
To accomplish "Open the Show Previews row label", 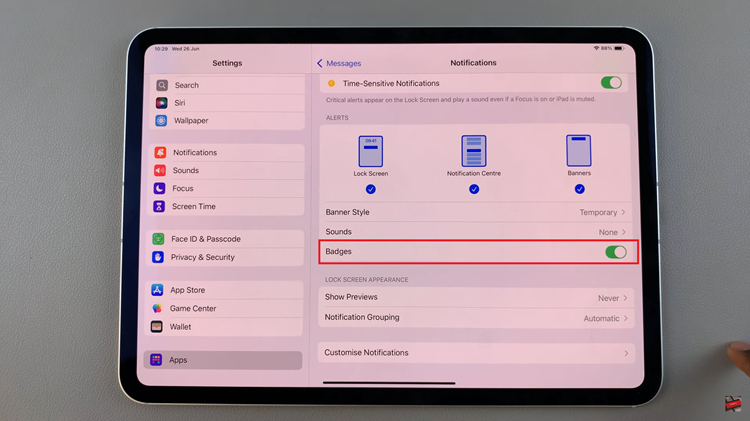I will 351,297.
